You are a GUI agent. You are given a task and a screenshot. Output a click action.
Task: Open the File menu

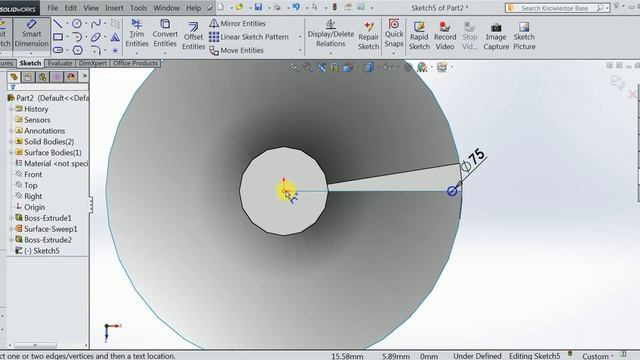click(x=53, y=8)
